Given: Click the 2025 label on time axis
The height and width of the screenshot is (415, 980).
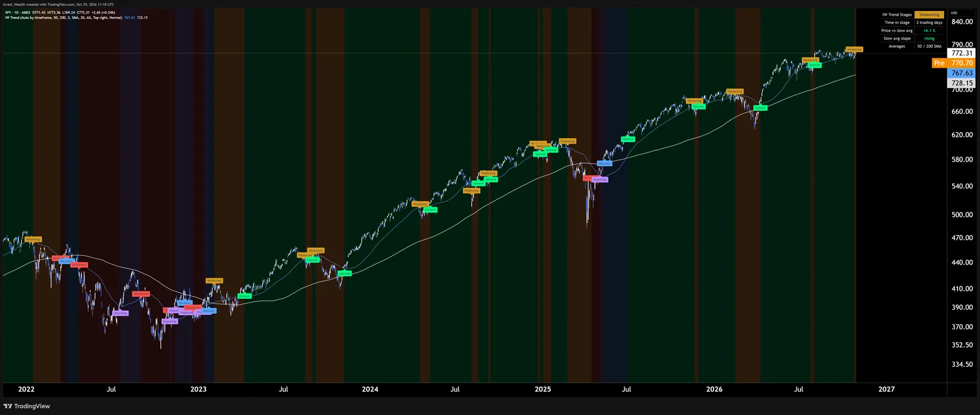Looking at the screenshot, I should (543, 389).
